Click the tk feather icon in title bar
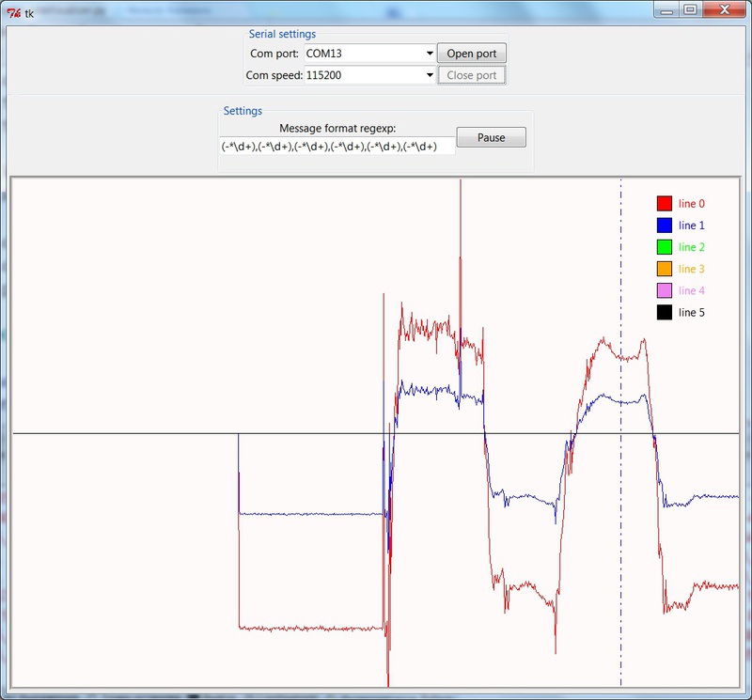The width and height of the screenshot is (752, 700). pyautogui.click(x=13, y=11)
